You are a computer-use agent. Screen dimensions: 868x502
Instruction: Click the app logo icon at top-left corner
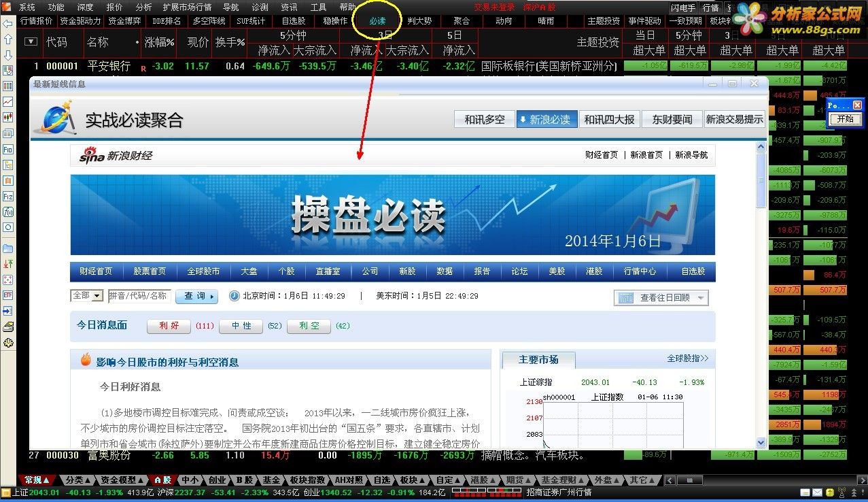pyautogui.click(x=6, y=7)
